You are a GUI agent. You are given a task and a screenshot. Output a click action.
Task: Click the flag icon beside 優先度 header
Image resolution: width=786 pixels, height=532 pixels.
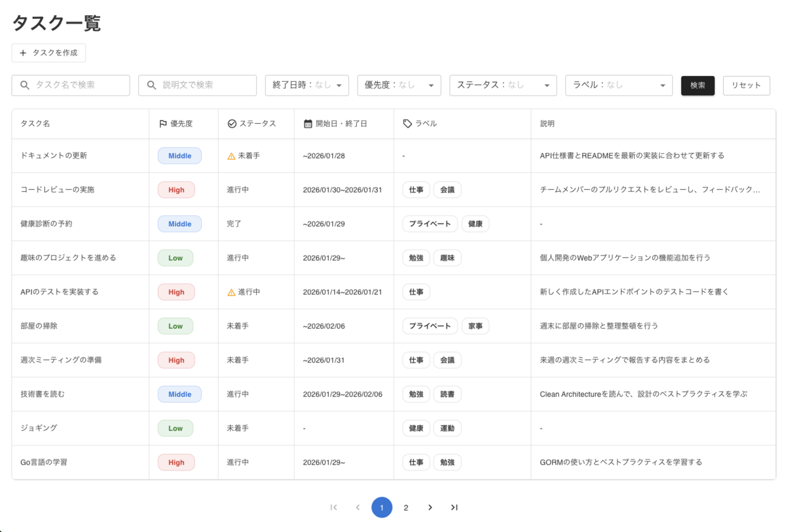163,124
